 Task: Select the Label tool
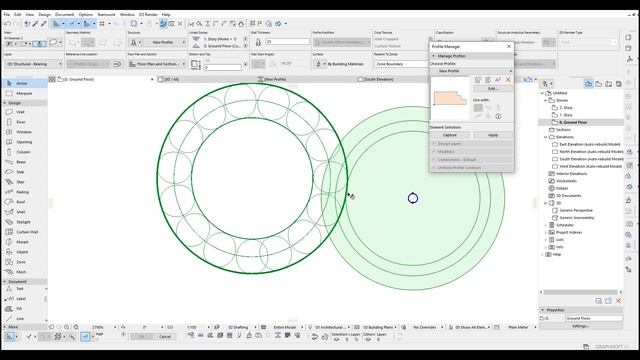(x=24, y=299)
